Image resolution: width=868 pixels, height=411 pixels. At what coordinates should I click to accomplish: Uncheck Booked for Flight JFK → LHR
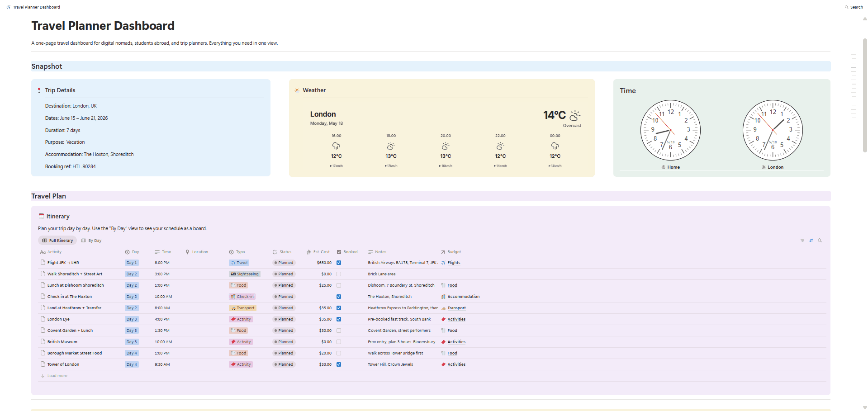(x=339, y=263)
